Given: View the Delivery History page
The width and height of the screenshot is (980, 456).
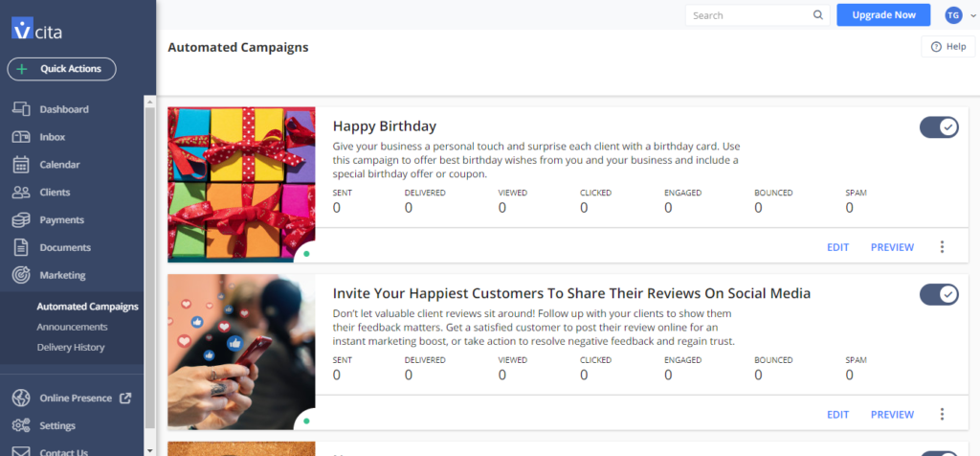Looking at the screenshot, I should (x=71, y=347).
